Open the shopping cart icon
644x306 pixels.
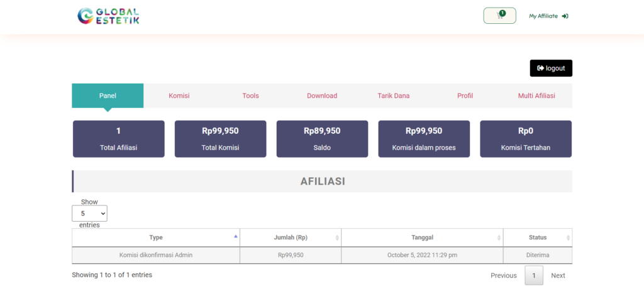(x=499, y=16)
